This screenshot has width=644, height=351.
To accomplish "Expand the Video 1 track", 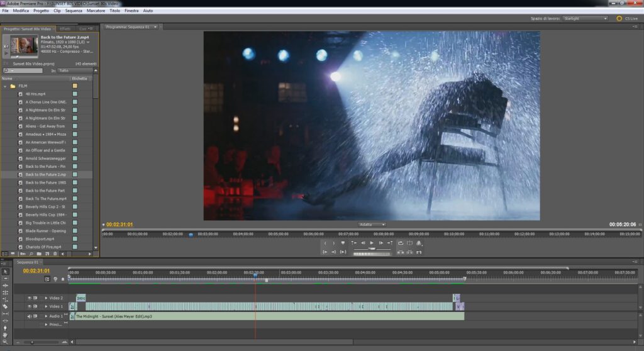I will point(46,306).
